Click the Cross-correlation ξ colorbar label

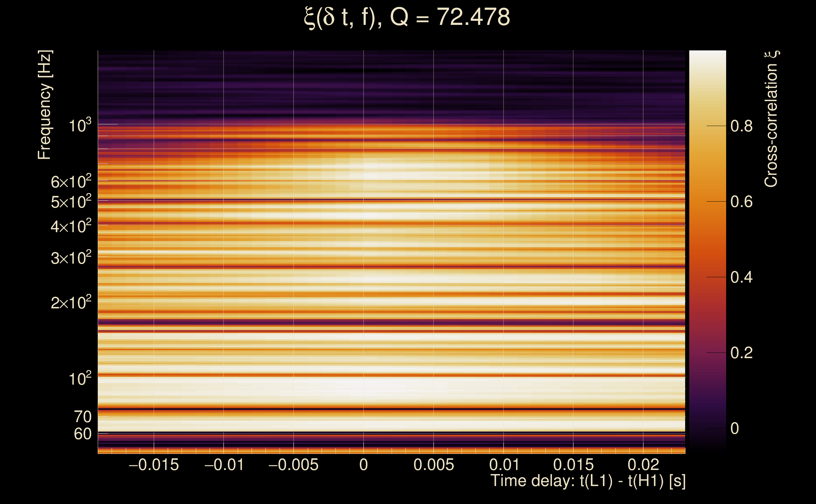click(771, 119)
